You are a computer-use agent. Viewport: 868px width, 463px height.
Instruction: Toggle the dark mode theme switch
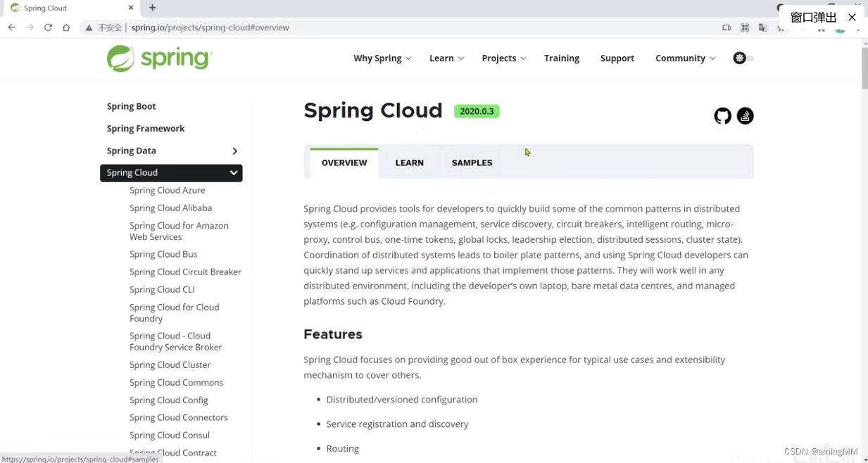[x=743, y=58]
